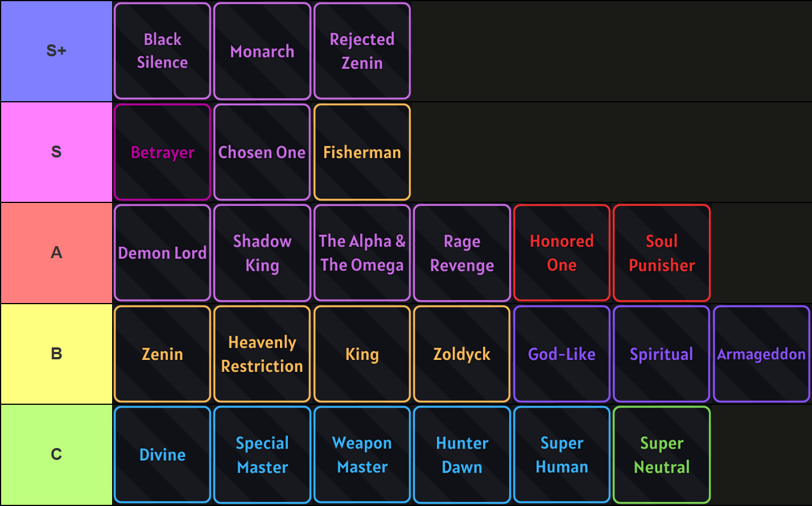Select the Betrayer tile in S tier
The width and height of the screenshot is (812, 506).
click(x=162, y=152)
